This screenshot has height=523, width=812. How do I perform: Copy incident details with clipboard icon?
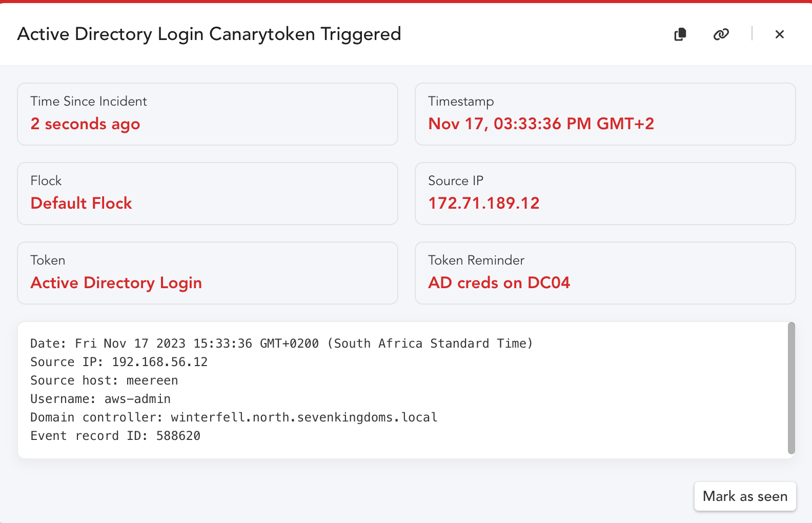point(680,34)
